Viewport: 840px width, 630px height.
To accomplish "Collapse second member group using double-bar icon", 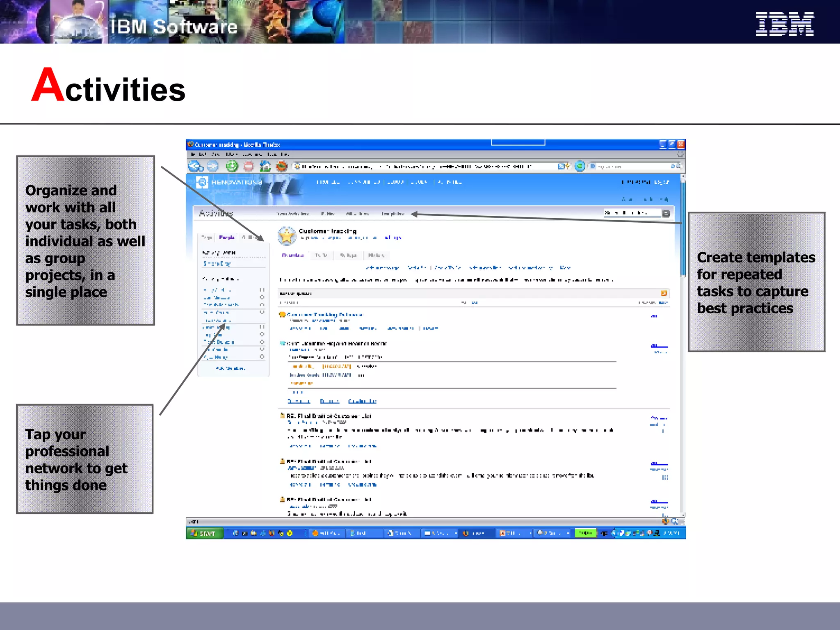I will (x=262, y=327).
